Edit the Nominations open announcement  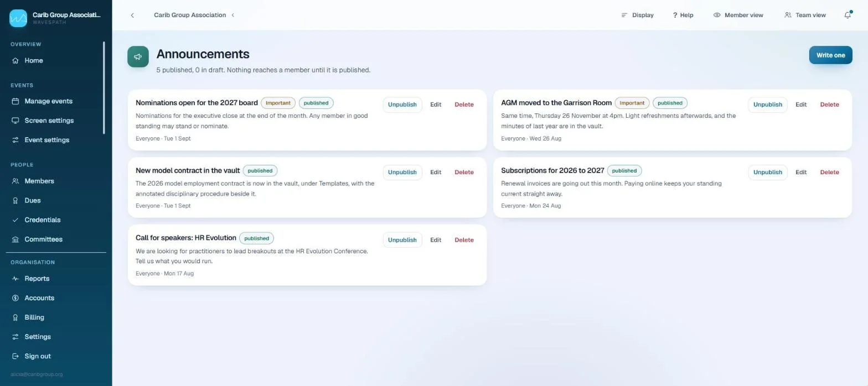(x=436, y=105)
